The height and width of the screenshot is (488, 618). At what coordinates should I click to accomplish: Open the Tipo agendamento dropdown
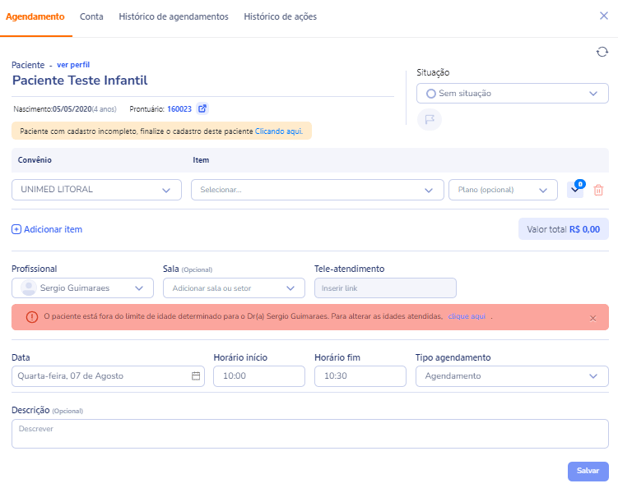[x=512, y=376]
